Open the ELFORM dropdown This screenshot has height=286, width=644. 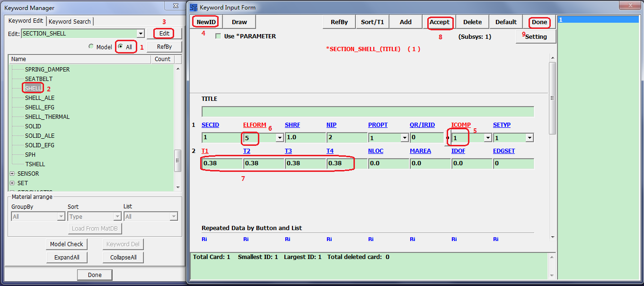point(280,138)
